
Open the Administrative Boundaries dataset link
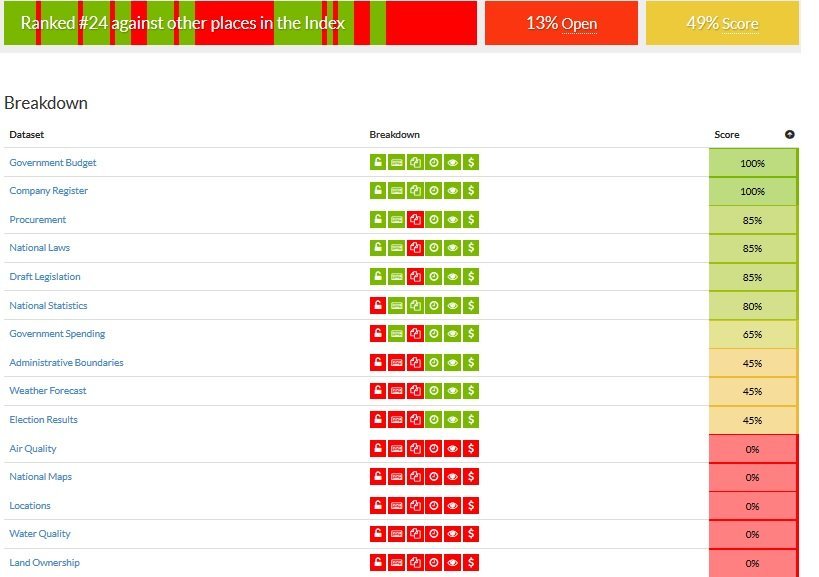(x=66, y=363)
